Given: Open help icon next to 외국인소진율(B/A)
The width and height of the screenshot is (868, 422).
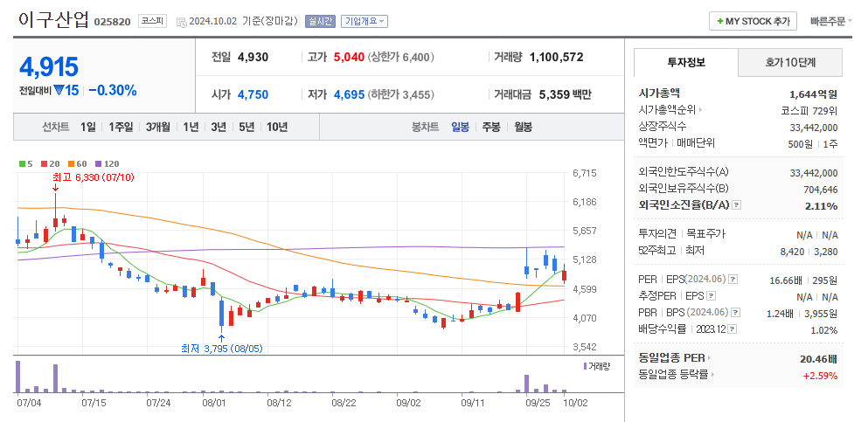Looking at the screenshot, I should 736,205.
